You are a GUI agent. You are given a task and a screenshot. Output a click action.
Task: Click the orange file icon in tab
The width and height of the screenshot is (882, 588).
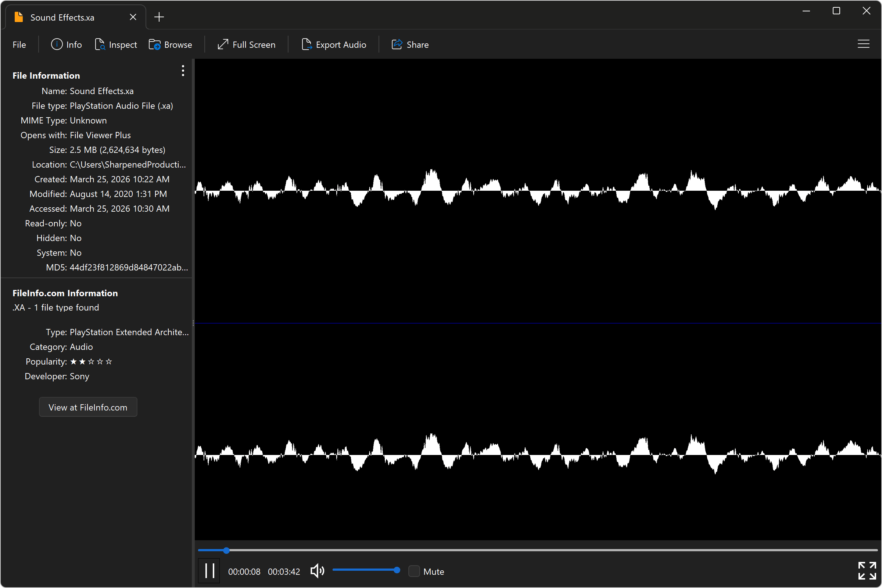pos(19,17)
